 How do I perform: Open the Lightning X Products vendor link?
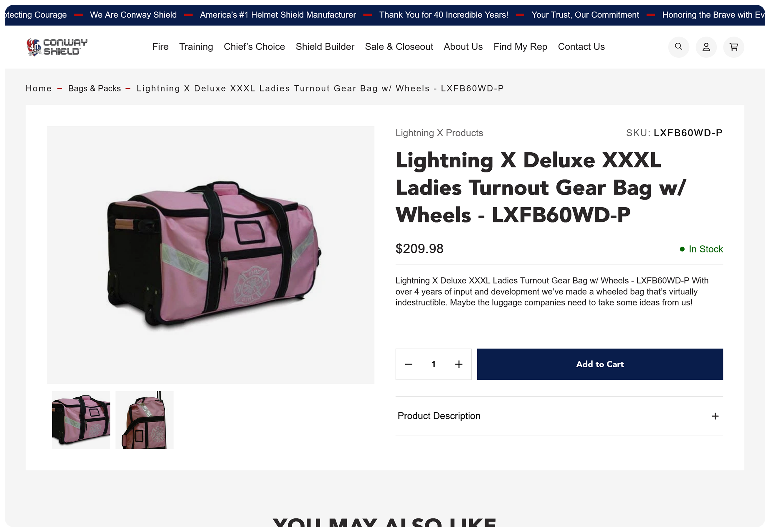[439, 133]
